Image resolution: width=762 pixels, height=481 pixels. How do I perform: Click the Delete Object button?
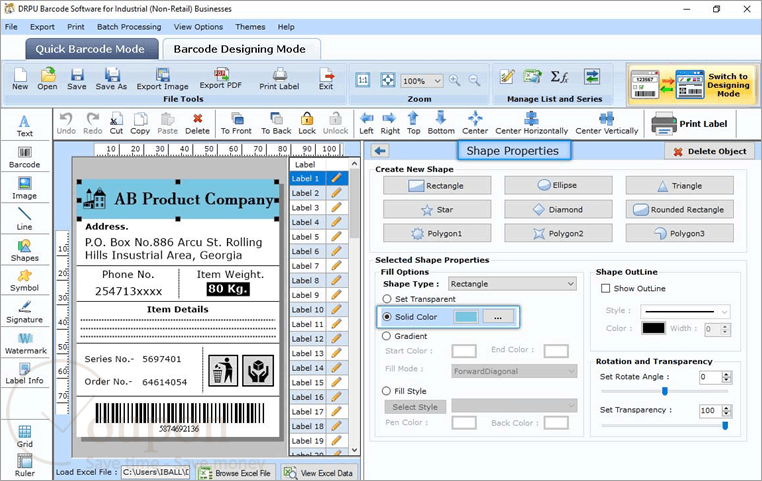(x=710, y=151)
